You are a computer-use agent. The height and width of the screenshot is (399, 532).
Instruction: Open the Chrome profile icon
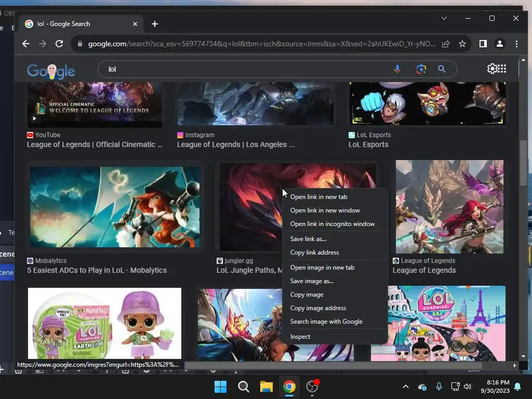coord(500,44)
